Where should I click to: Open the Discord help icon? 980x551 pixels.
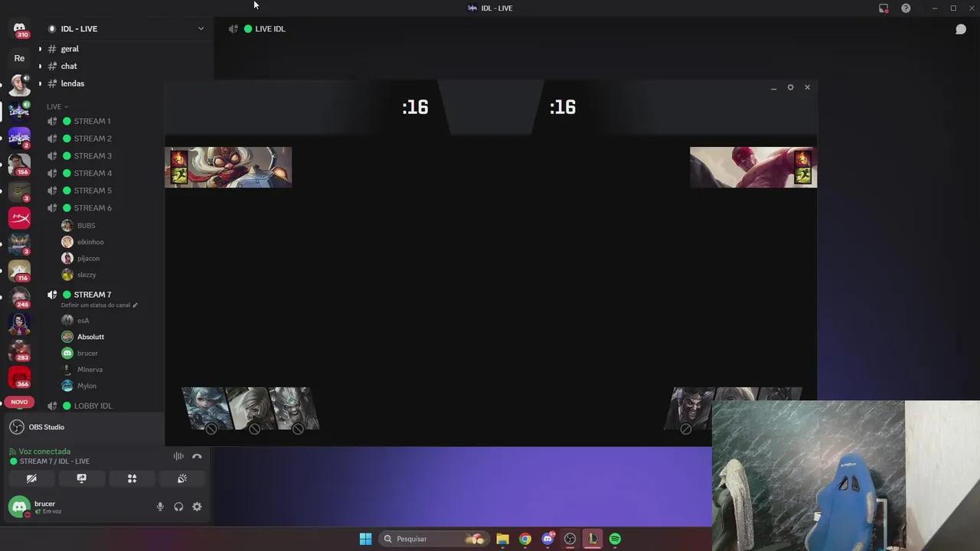coord(906,8)
